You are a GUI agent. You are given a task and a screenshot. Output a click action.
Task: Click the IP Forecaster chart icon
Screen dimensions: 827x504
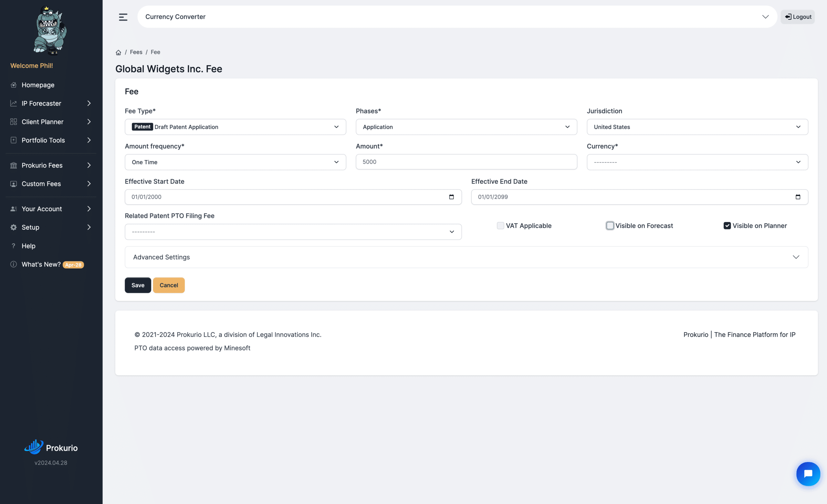[x=14, y=103]
